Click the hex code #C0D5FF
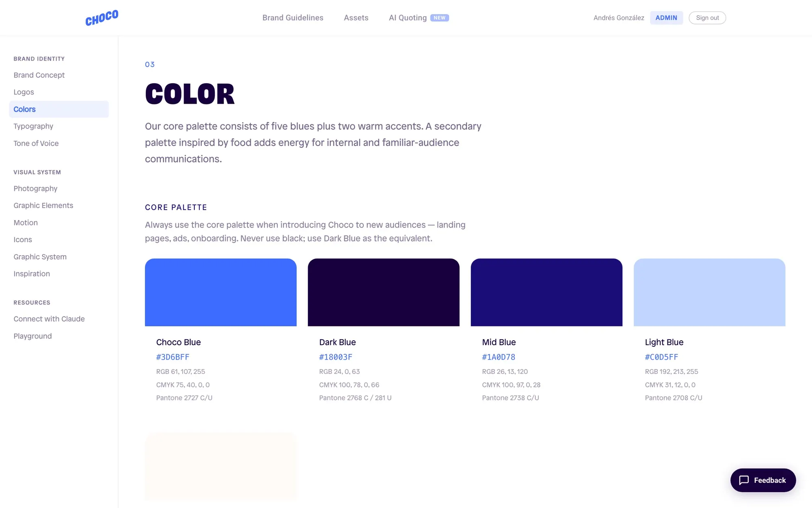This screenshot has width=812, height=508. click(x=662, y=357)
